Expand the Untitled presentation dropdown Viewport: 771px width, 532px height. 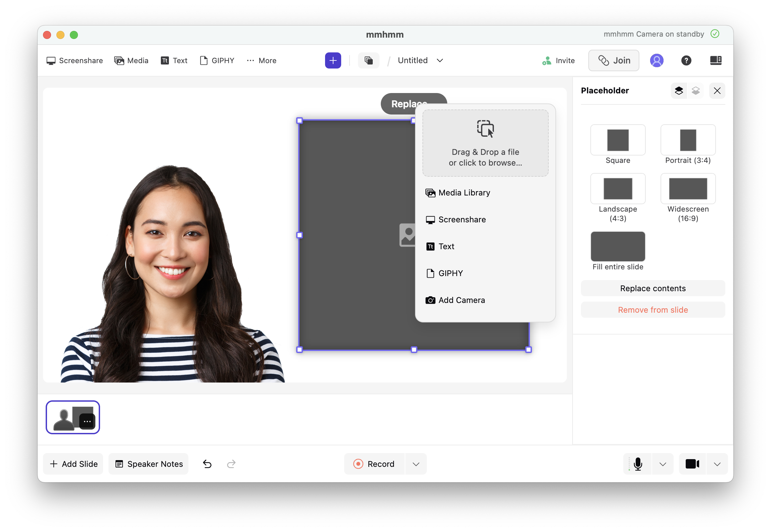(x=440, y=60)
